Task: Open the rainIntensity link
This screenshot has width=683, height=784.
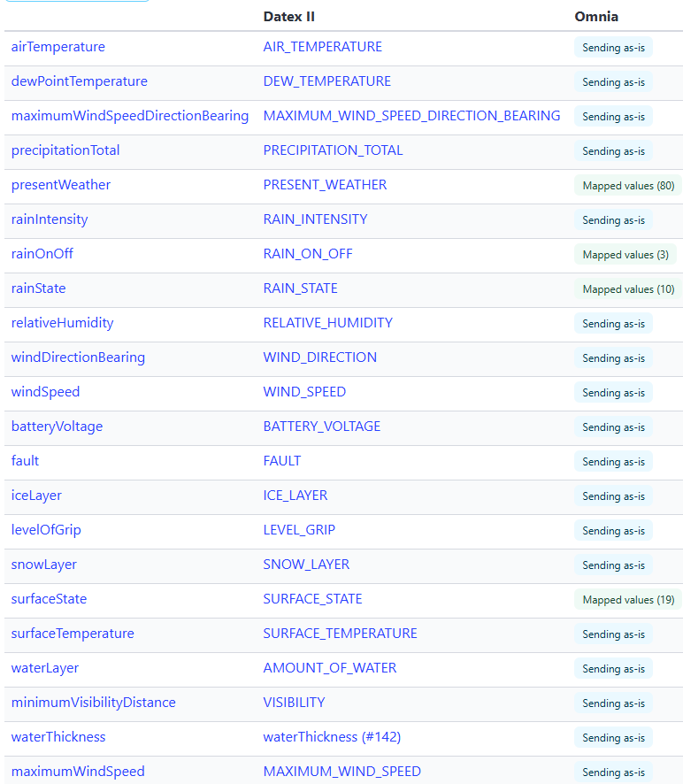Action: pos(50,219)
